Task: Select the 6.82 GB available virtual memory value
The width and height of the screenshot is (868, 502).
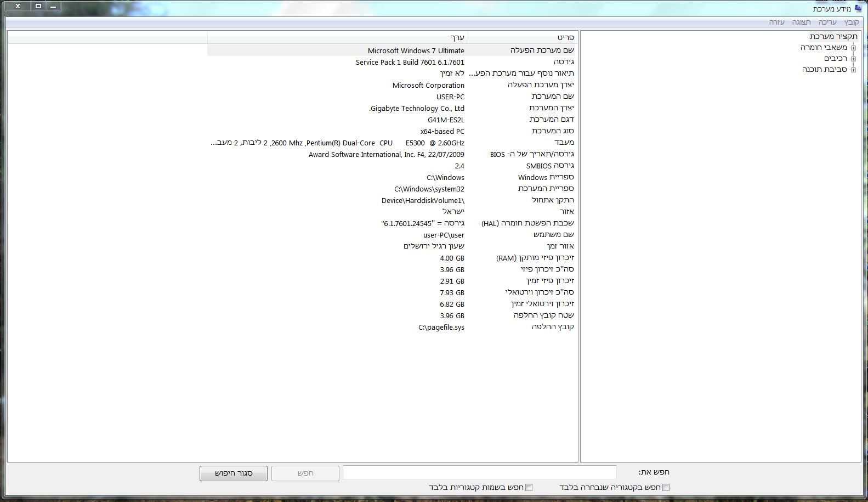Action: [x=452, y=304]
